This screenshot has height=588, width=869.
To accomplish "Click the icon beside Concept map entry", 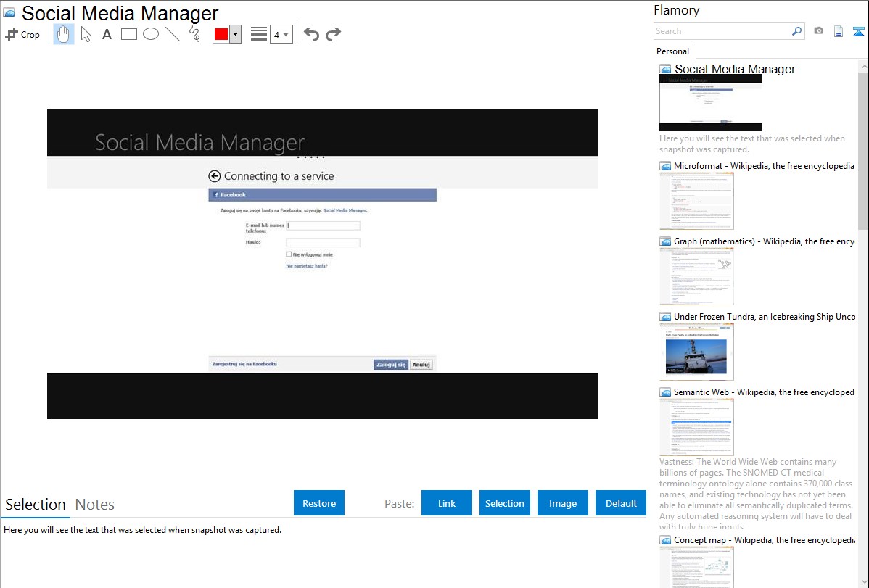I will point(666,539).
